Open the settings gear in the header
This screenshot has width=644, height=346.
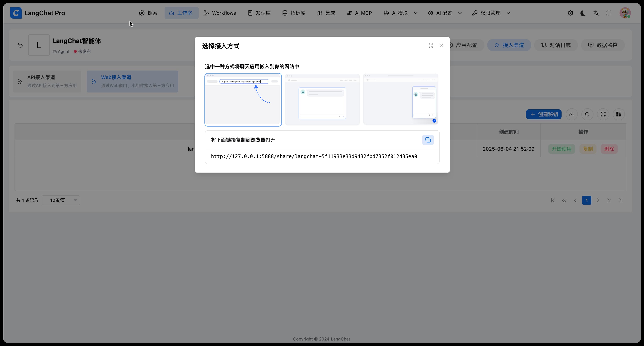coord(570,13)
